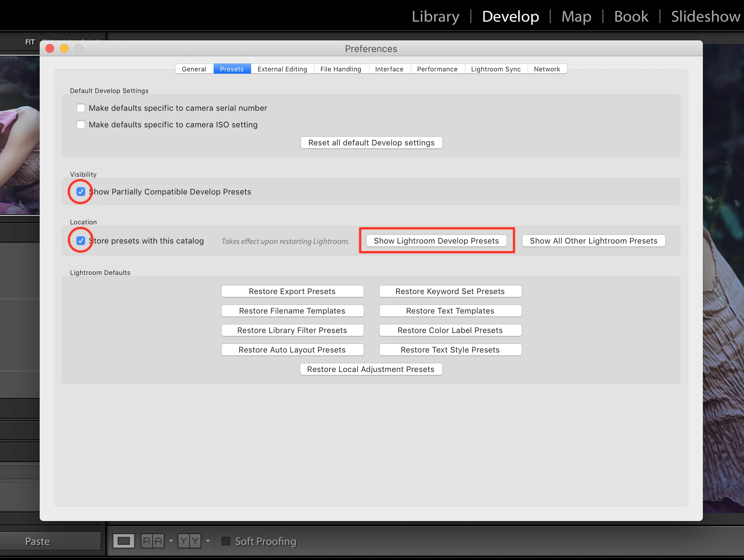Image resolution: width=744 pixels, height=560 pixels.
Task: Enable Make defaults specific to camera ISO setting
Action: pos(80,124)
